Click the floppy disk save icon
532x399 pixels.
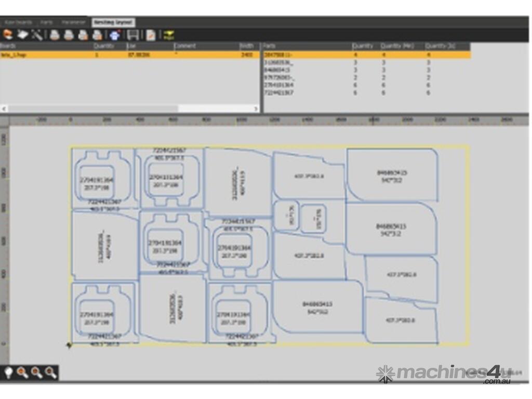coord(133,35)
